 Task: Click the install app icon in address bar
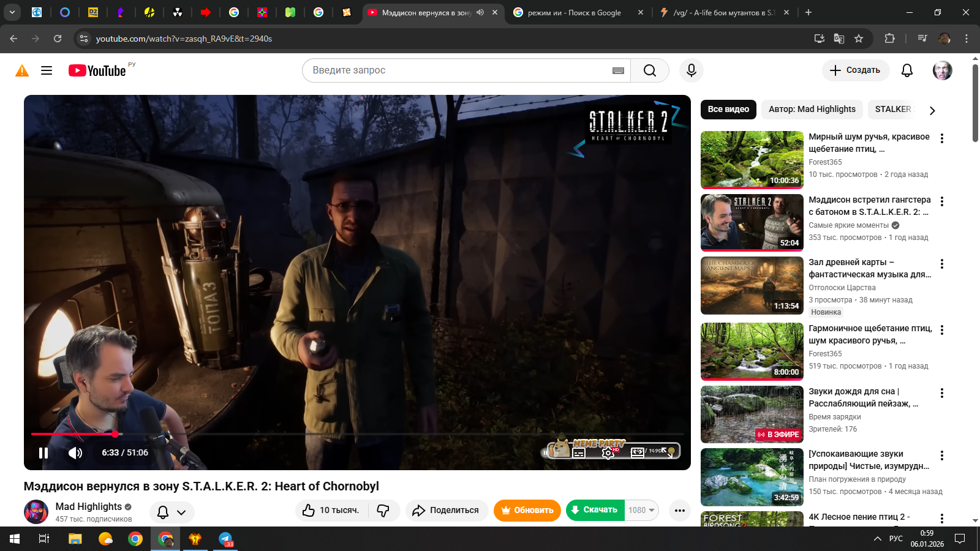[x=820, y=39]
